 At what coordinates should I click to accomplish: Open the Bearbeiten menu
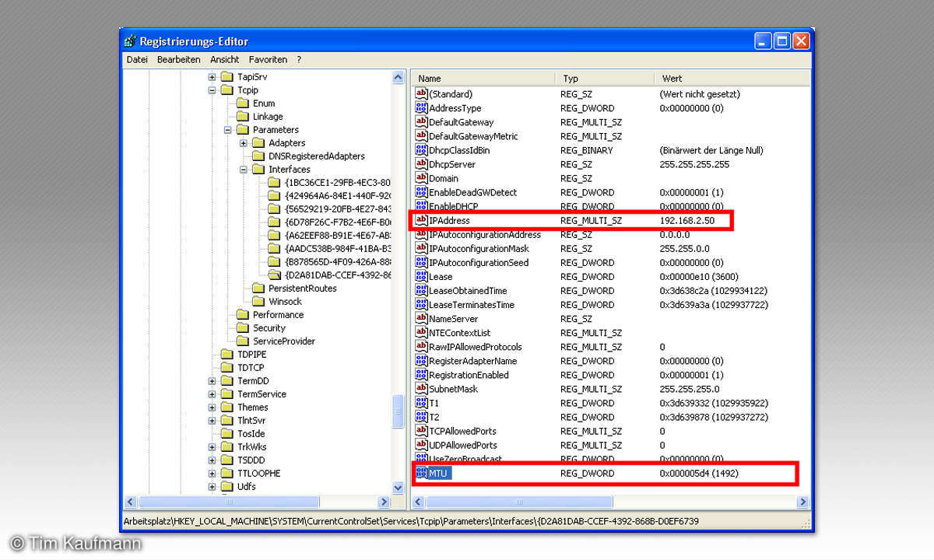[x=178, y=59]
